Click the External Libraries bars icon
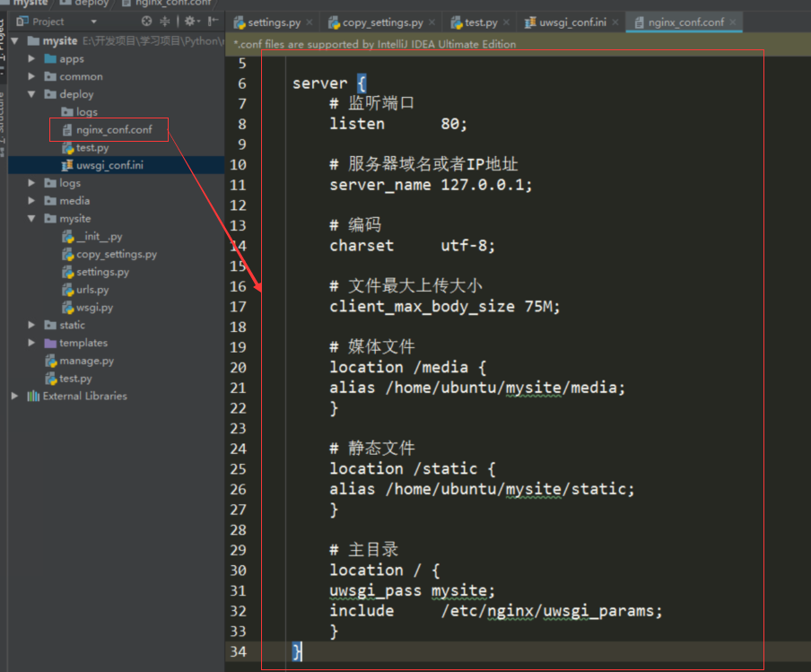811x672 pixels. tap(33, 397)
